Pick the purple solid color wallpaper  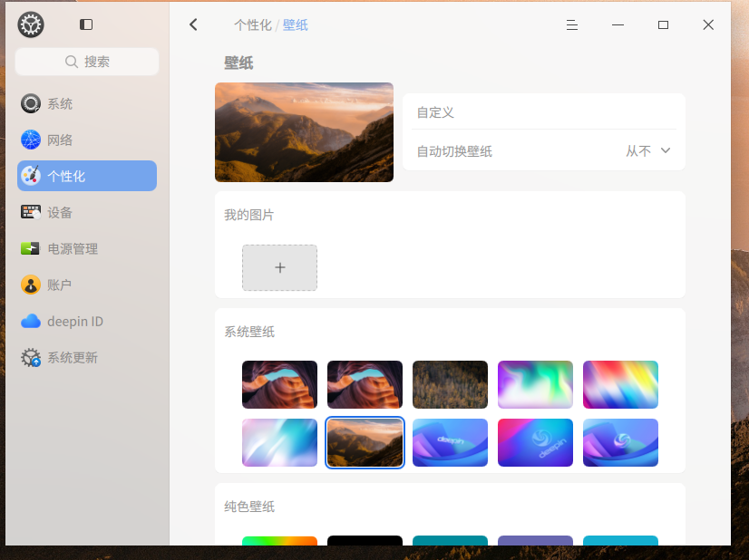[535, 541]
